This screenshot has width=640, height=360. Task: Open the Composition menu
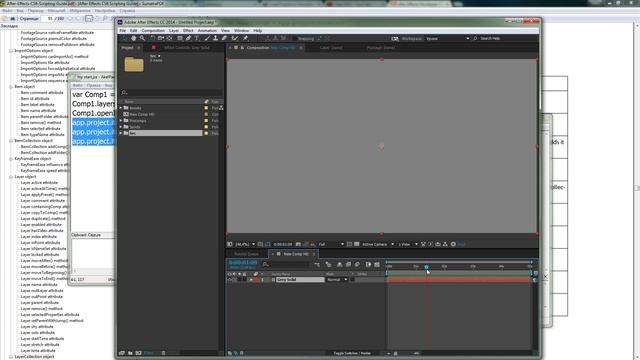click(153, 31)
